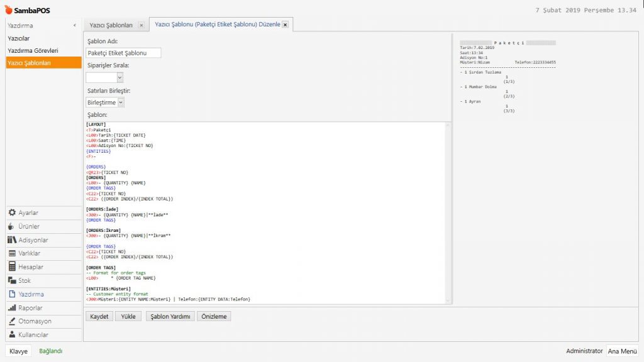Select Yazdırma Görevleri in the sidebar

[33, 50]
